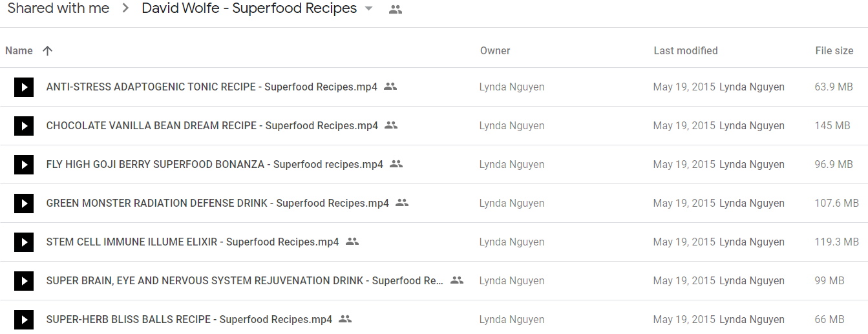Click video icon of GREEN MONSTER RADIATION DEFENSE file
This screenshot has width=868, height=334.
tap(24, 204)
